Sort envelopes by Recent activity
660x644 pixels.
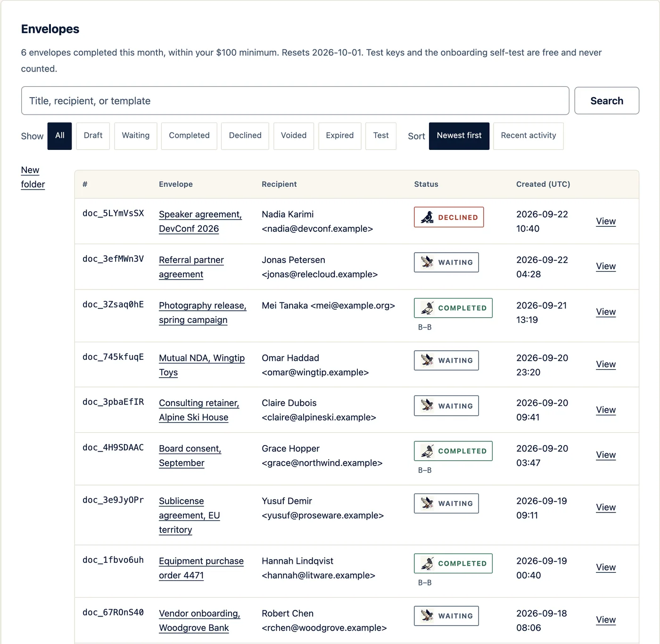(528, 136)
